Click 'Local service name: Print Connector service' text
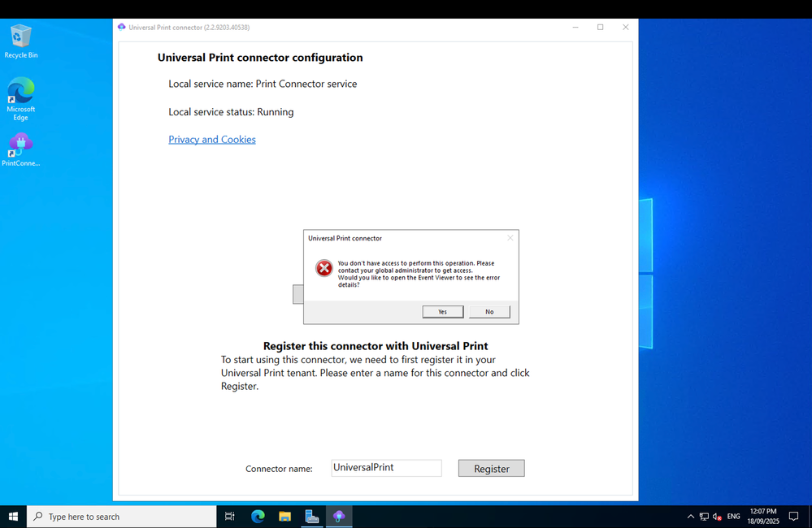Screen dimensions: 812x528 [x=263, y=84]
